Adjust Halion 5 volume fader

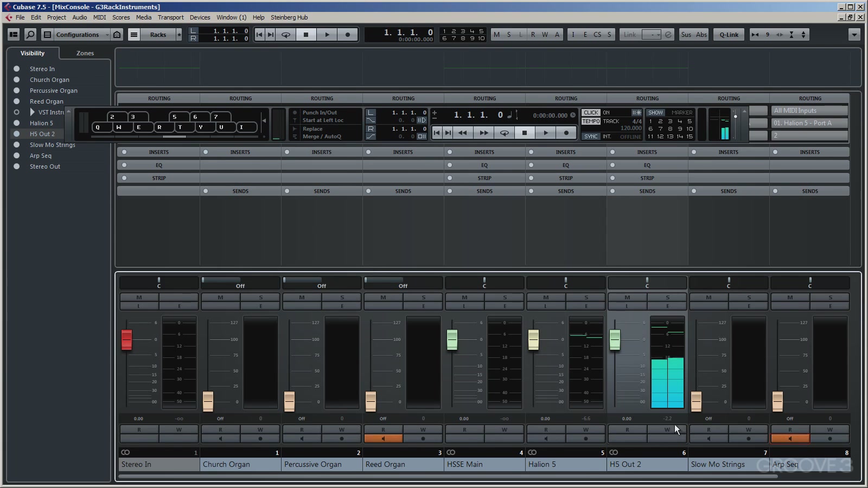point(533,339)
